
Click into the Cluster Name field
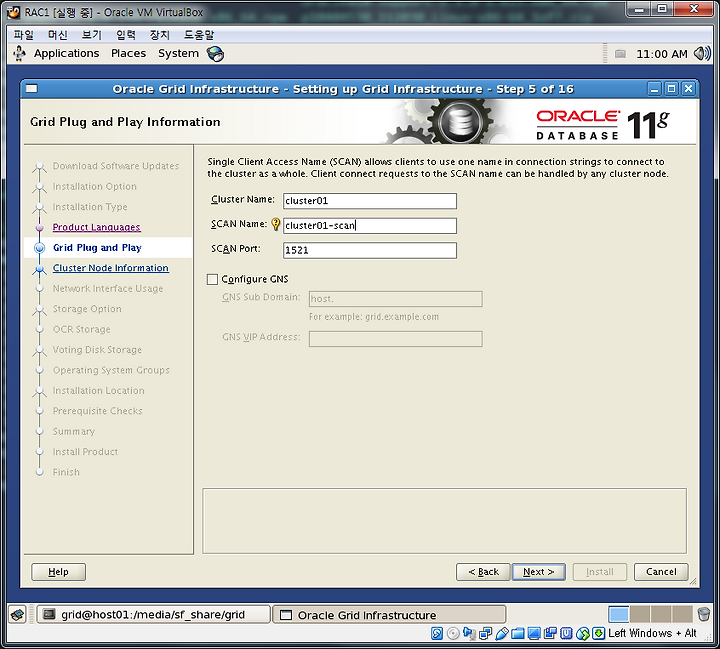click(x=370, y=201)
